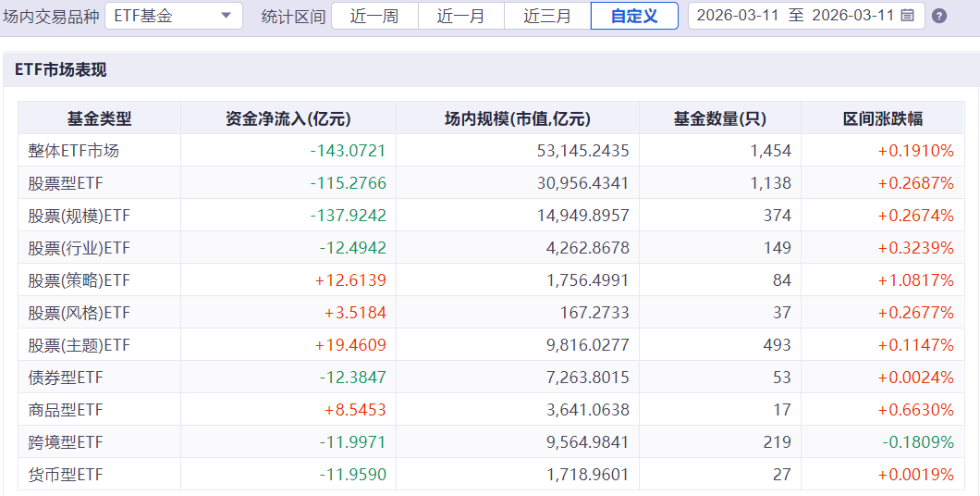Click the 跨境型ETF row label
This screenshot has width=980, height=496.
(x=66, y=443)
